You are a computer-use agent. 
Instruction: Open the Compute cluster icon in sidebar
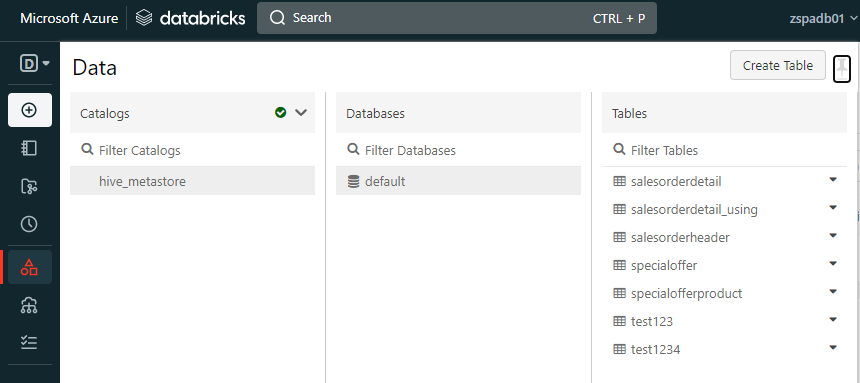(x=29, y=305)
